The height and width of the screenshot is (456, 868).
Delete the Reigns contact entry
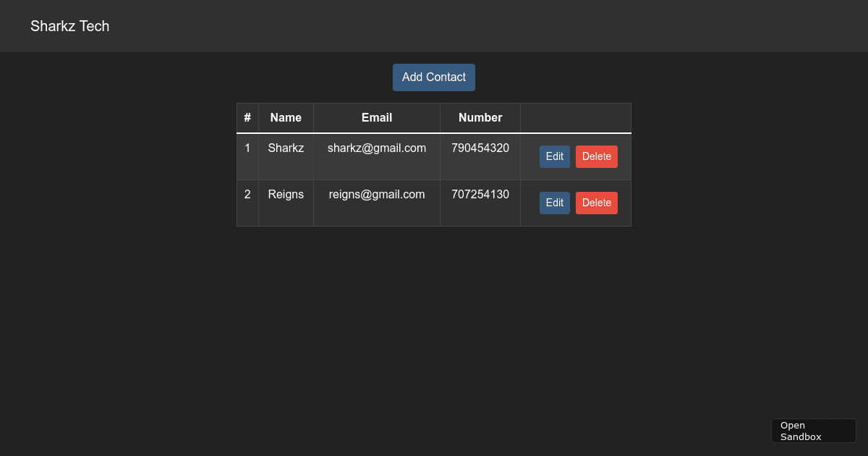tap(596, 203)
